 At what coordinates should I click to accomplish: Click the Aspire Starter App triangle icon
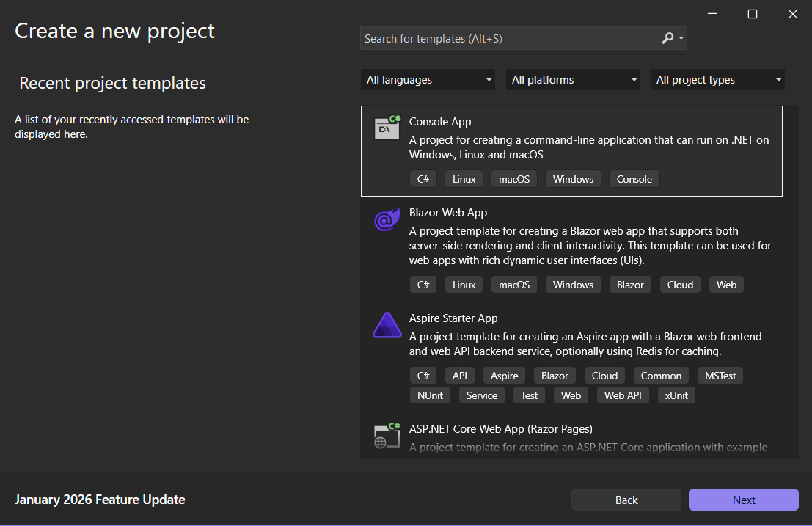coord(387,325)
